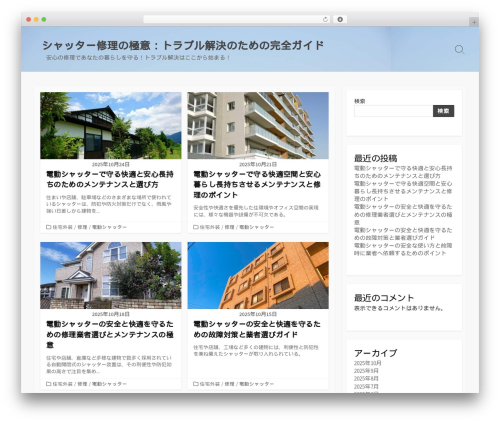The image size is (500, 423).
Task: Open sidebar recent post ending 業者選びガイド
Action: point(403,234)
